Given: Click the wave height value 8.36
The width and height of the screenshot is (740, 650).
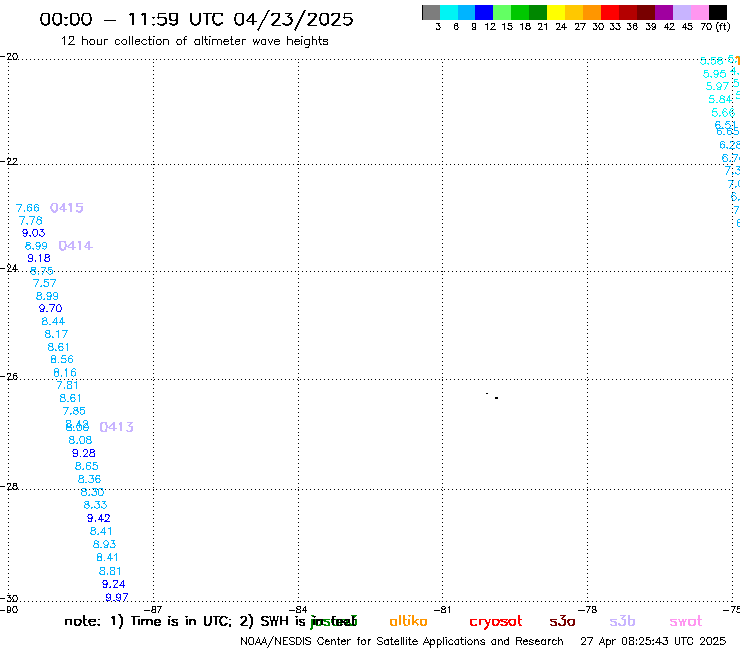Looking at the screenshot, I should 90,479.
